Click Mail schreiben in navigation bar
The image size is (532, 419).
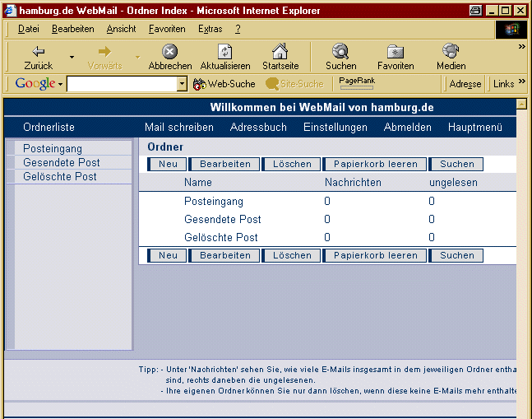tap(178, 128)
